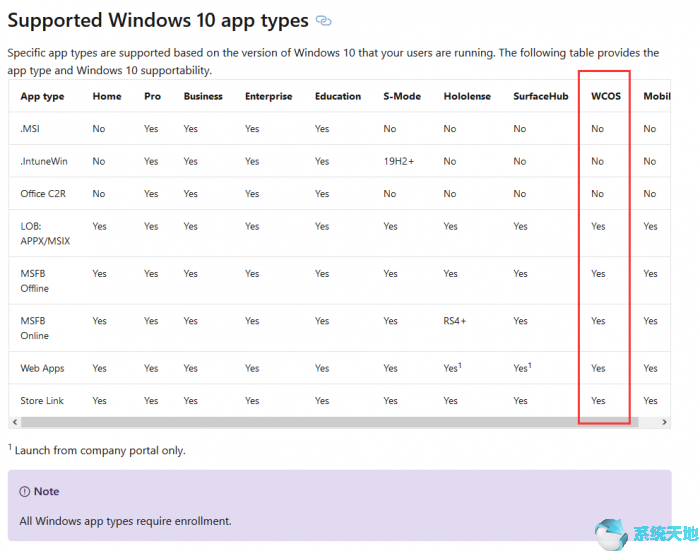Click the Note info circle icon
The height and width of the screenshot is (551, 700).
(25, 492)
